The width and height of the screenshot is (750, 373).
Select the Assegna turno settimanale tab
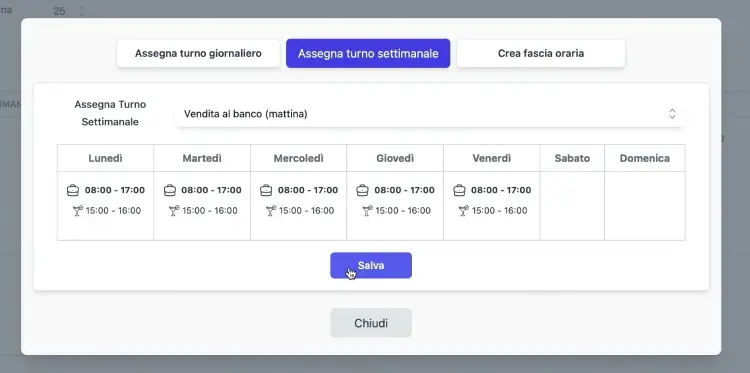(x=368, y=53)
